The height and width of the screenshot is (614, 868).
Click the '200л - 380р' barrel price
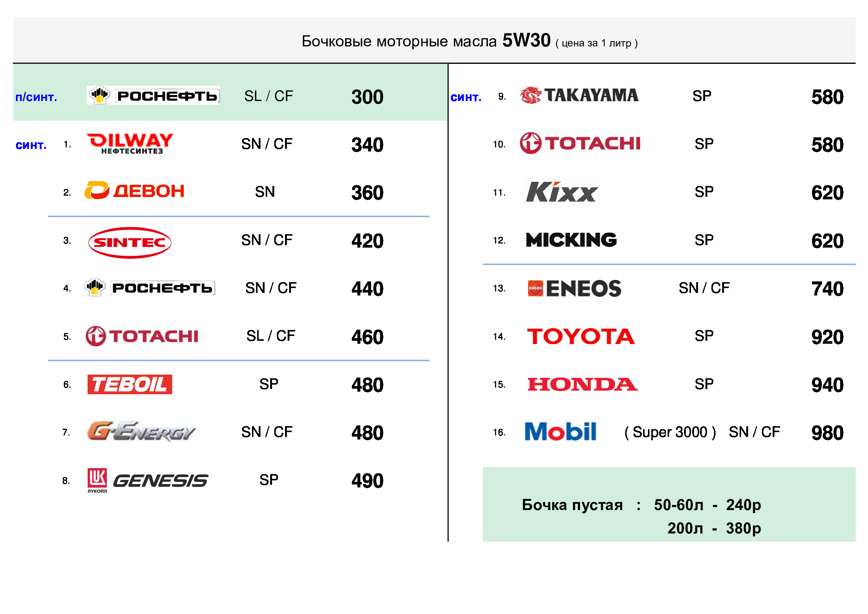coord(714,529)
